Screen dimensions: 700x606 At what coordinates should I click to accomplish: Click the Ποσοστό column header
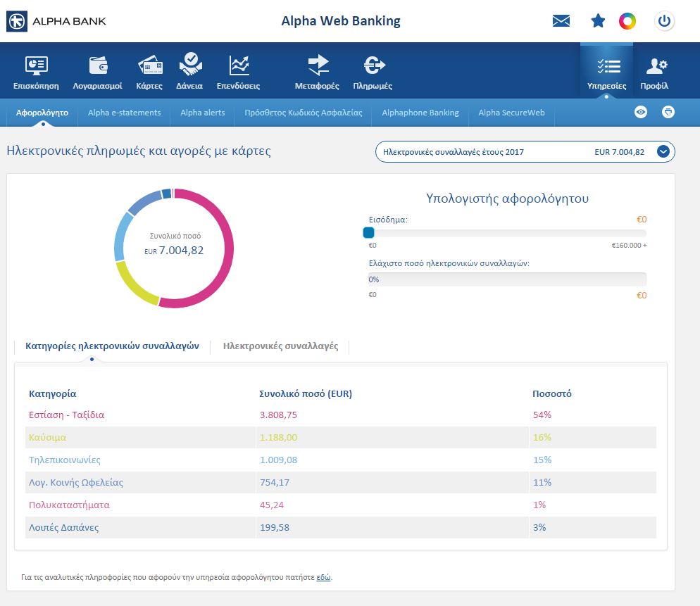click(552, 393)
